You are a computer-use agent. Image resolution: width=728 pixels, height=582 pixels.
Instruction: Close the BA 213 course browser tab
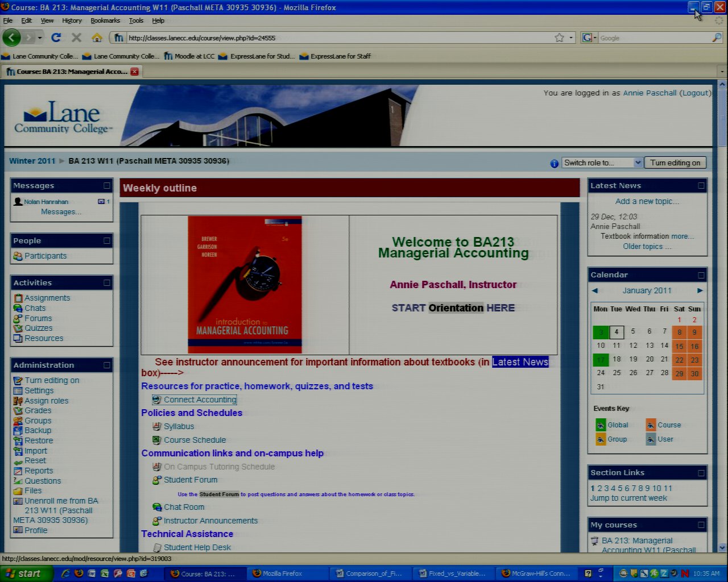[135, 72]
